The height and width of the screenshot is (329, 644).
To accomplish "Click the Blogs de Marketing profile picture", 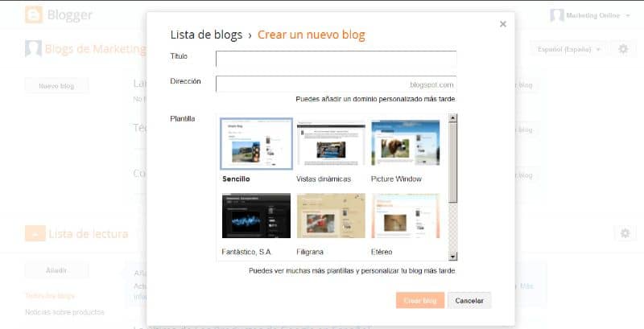I will pyautogui.click(x=33, y=49).
